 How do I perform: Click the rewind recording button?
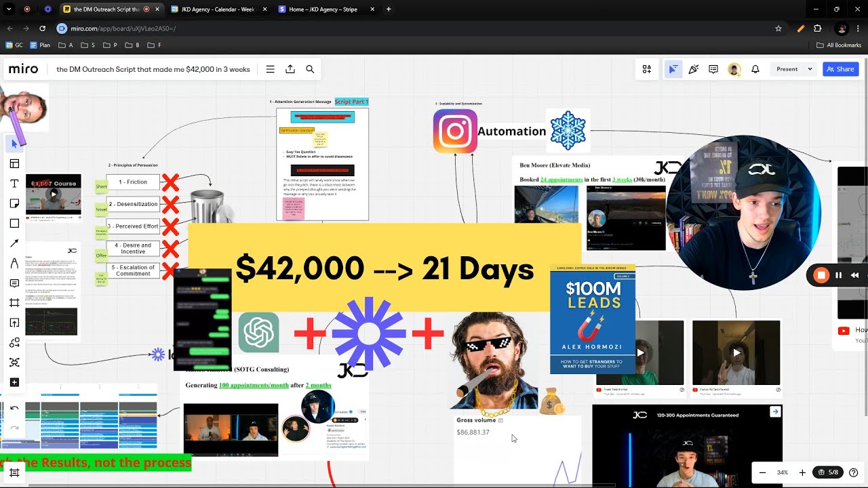(x=855, y=275)
